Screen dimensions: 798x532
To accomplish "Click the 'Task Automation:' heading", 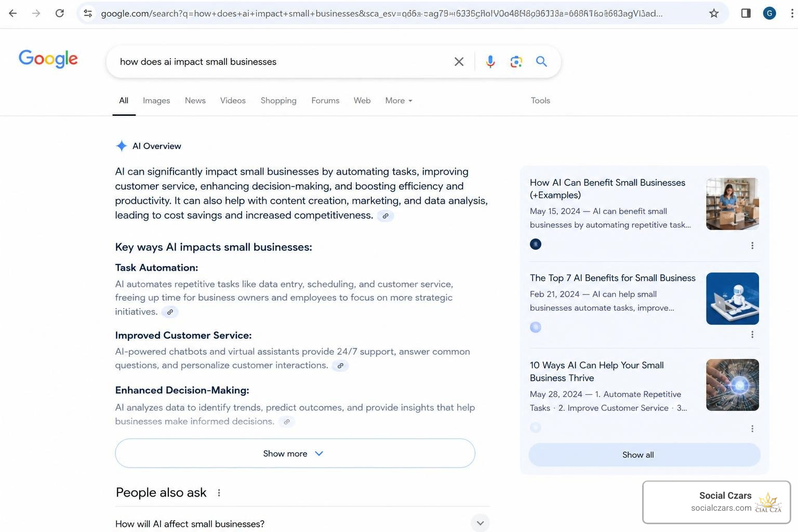I will click(x=156, y=268).
